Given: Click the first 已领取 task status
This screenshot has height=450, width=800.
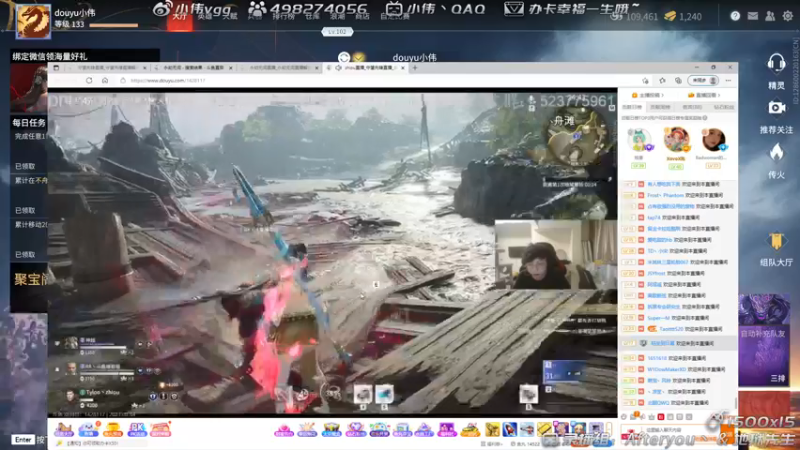Looking at the screenshot, I should [x=25, y=166].
